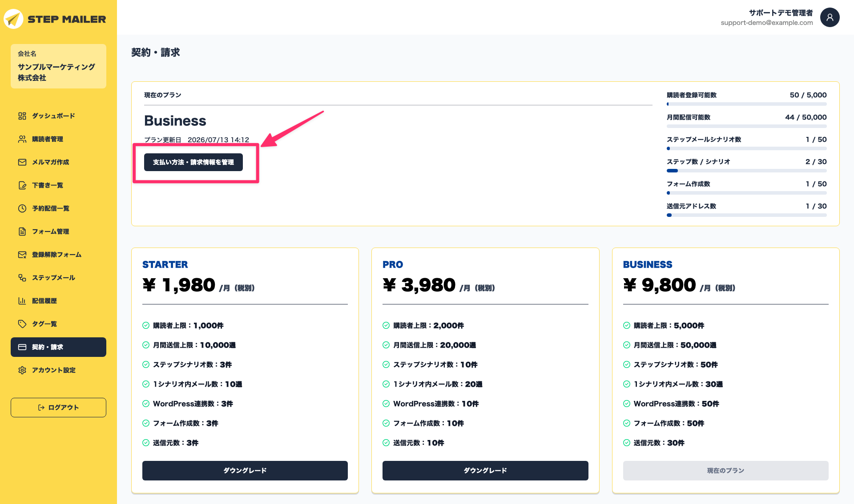Click 現在のプラン button on BUSINESS card

tap(726, 471)
